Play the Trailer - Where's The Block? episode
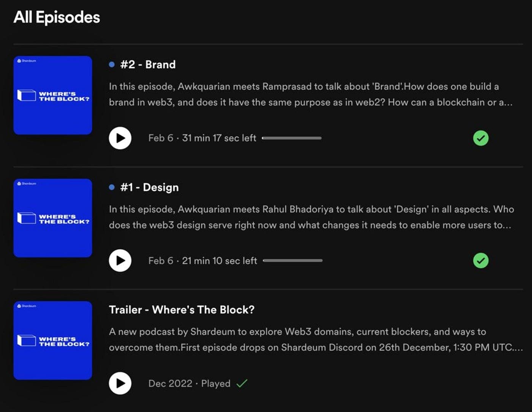The width and height of the screenshot is (532, 412). coord(120,383)
